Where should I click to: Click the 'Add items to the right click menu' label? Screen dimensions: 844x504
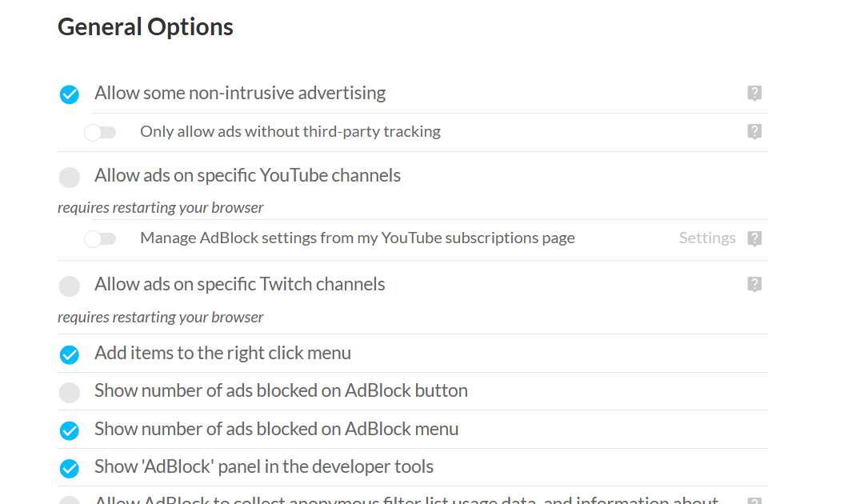tap(222, 354)
